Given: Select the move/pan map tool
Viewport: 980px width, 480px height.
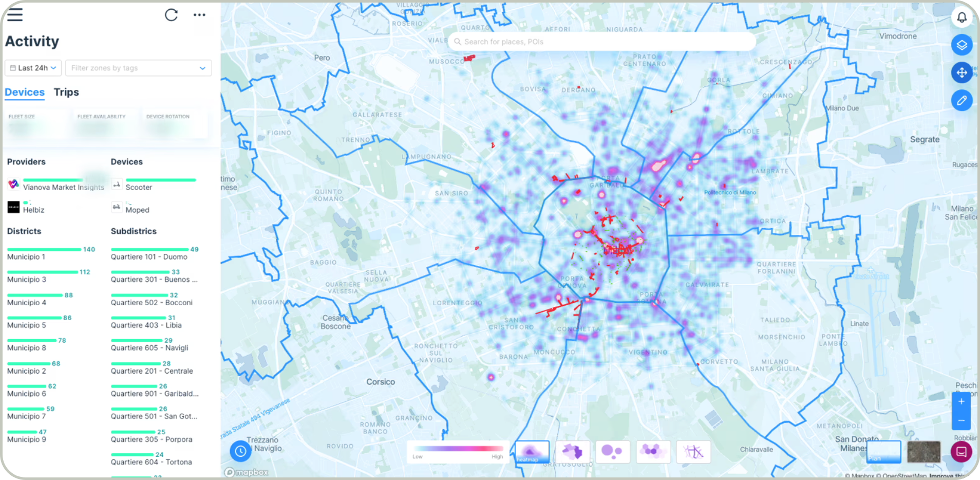Looking at the screenshot, I should click(962, 72).
